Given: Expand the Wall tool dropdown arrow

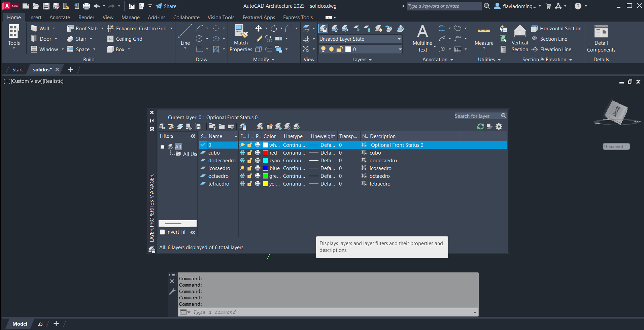Looking at the screenshot, I should coord(54,29).
